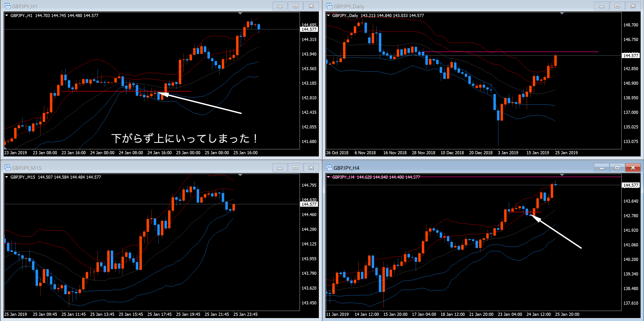Minimize the GBPJPY,H4 chart window
This screenshot has height=321, width=644.
click(601, 168)
